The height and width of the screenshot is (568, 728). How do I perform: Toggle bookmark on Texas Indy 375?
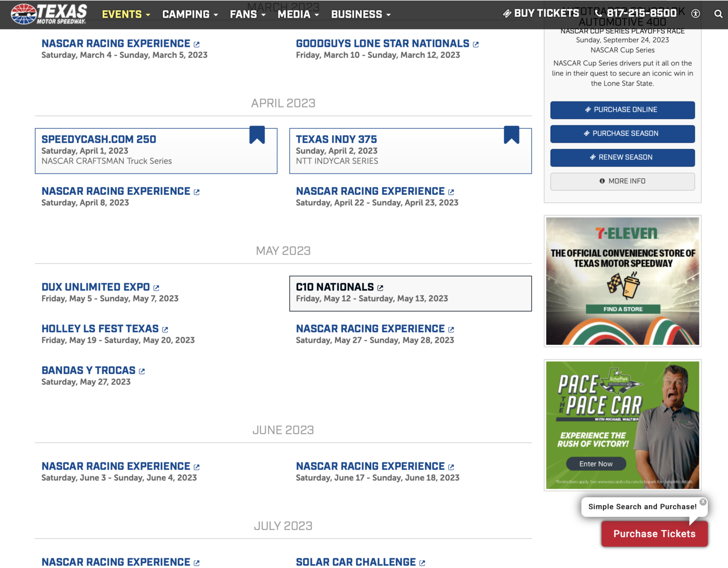(x=511, y=135)
